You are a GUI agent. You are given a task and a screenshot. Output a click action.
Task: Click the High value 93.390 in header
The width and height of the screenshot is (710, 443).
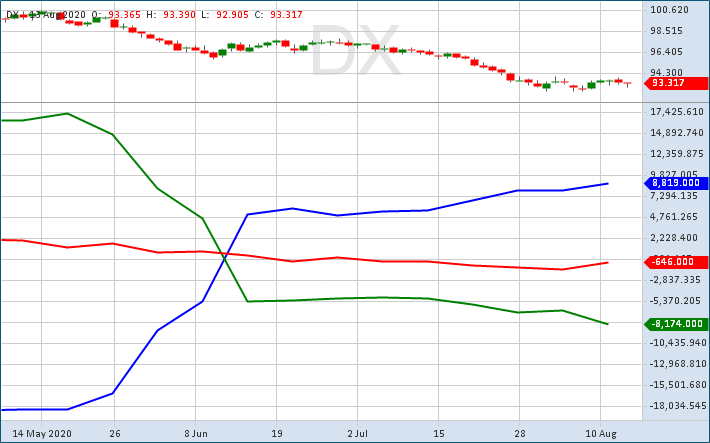coord(179,15)
